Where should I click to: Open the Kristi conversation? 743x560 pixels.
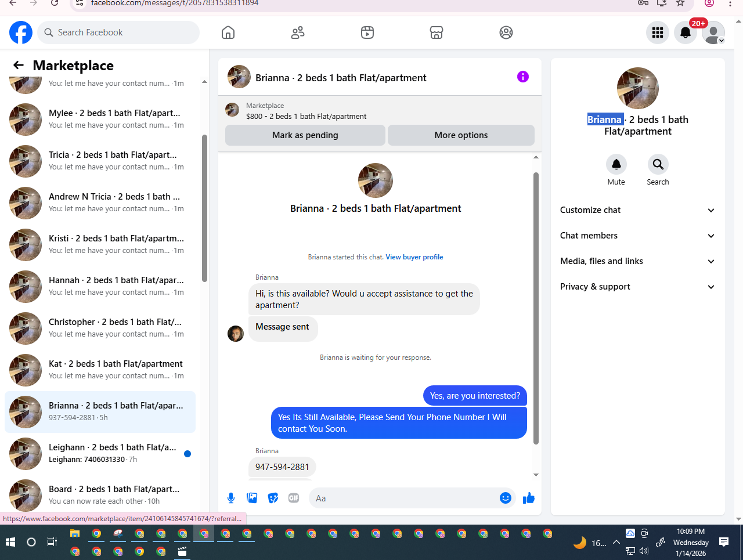[x=100, y=244]
